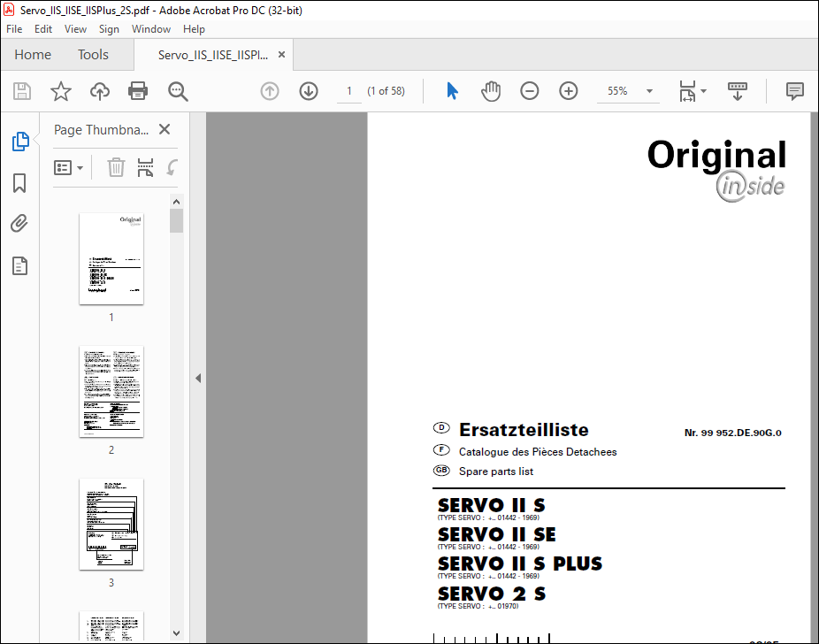Open the Window menu
Screen dimensions: 819x644
[x=151, y=29]
